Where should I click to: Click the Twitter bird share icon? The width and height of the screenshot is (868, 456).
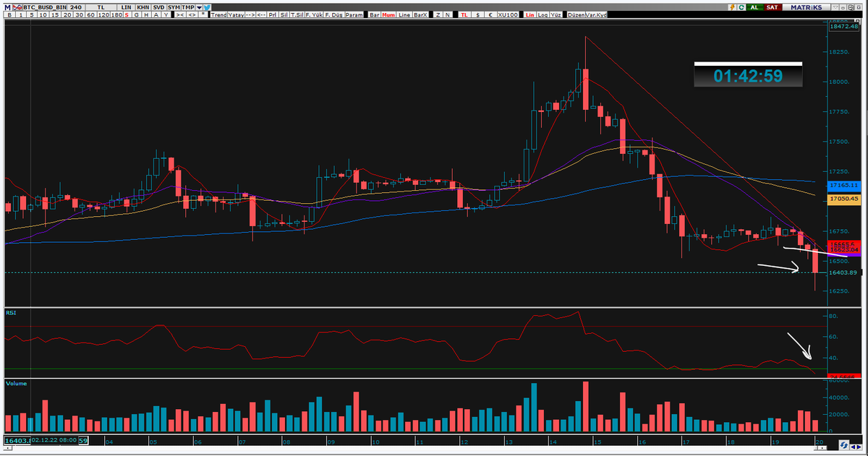coord(207,7)
